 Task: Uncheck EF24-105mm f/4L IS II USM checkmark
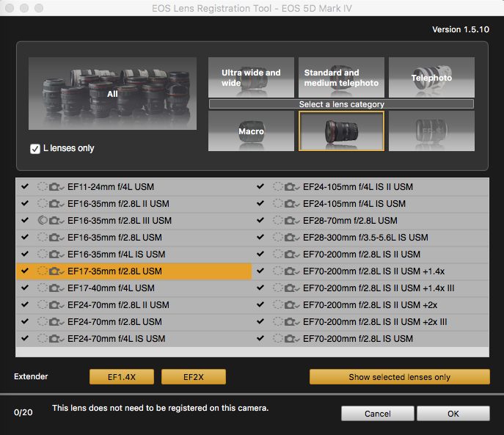coord(260,186)
